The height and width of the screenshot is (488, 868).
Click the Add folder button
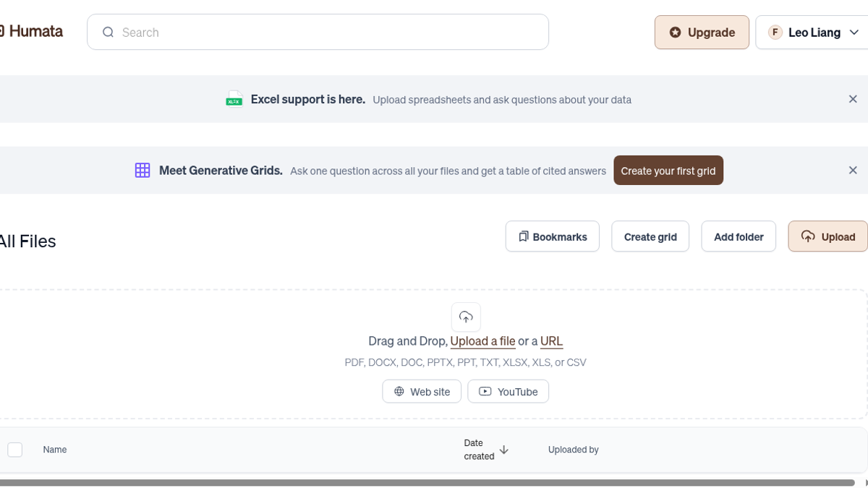[739, 236]
